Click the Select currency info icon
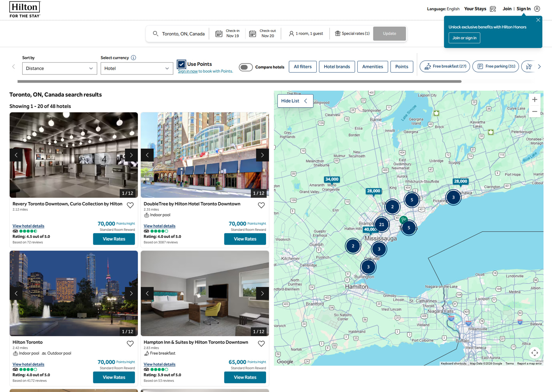Image resolution: width=552 pixels, height=392 pixels. [133, 58]
